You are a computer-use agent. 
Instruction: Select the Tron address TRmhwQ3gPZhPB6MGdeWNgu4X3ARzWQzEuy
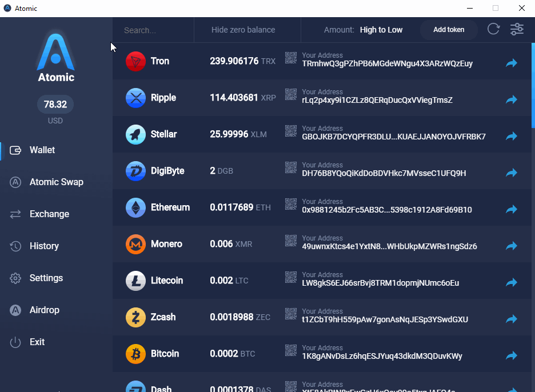coord(388,64)
